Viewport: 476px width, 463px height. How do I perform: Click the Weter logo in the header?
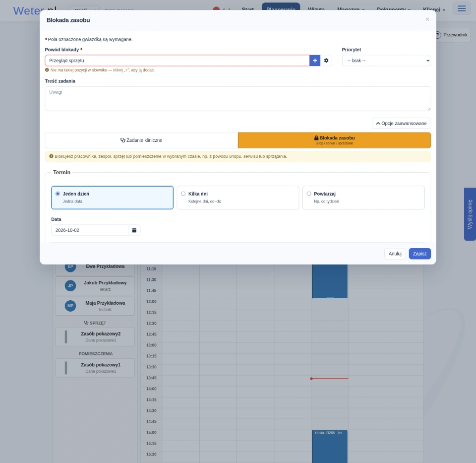tap(35, 10)
